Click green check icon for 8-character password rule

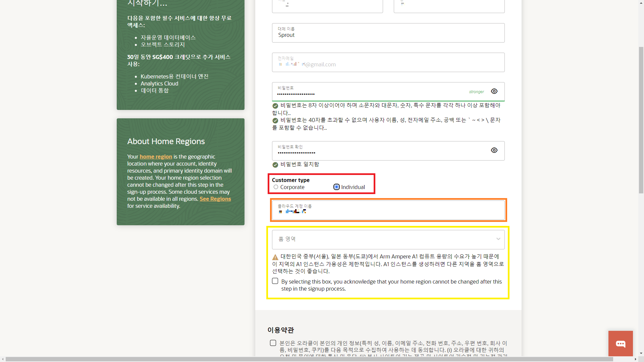click(275, 106)
